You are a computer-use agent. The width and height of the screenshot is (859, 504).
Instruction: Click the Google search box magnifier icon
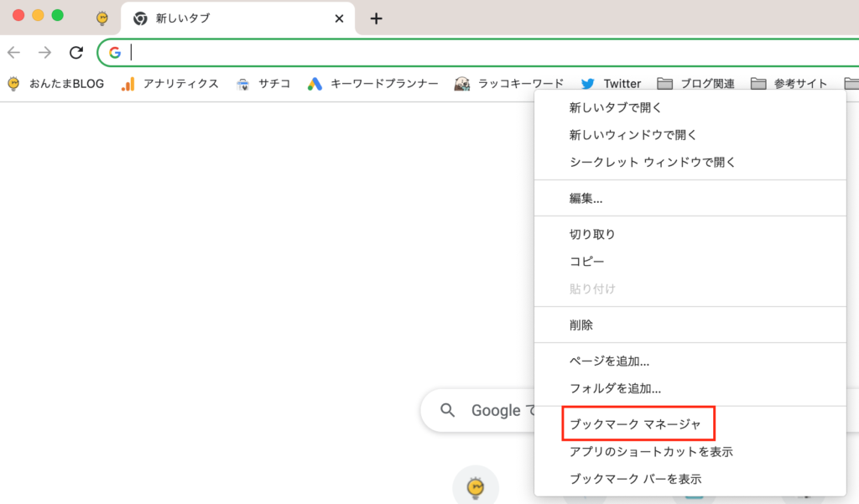click(x=448, y=410)
